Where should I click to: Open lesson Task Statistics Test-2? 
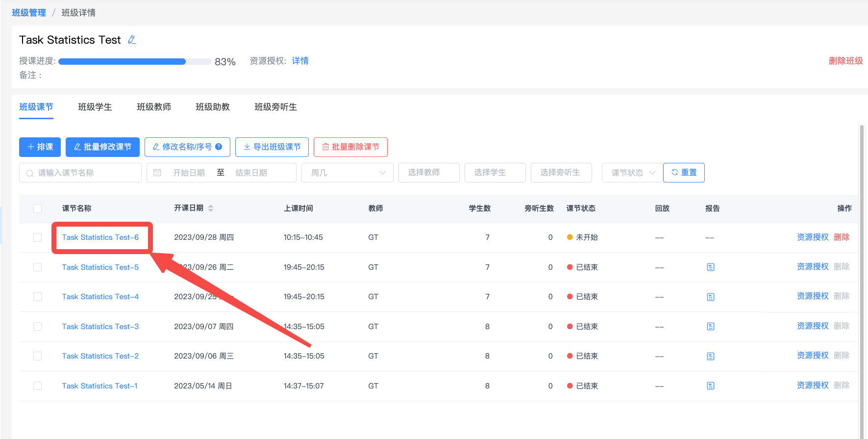point(100,356)
